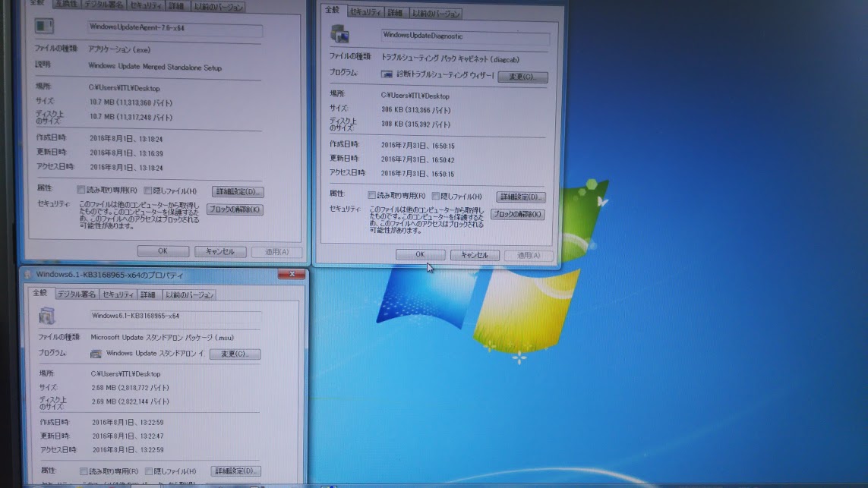Open 全般 tab in KB3168965 properties
This screenshot has height=488, width=868.
(39, 293)
